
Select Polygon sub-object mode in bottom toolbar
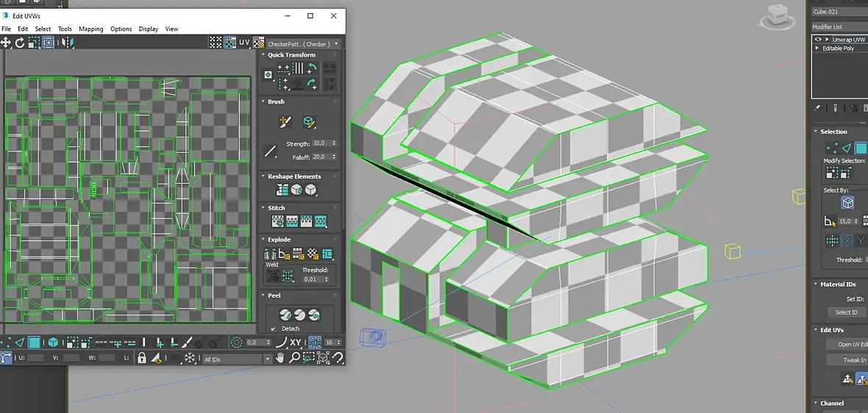tap(35, 342)
